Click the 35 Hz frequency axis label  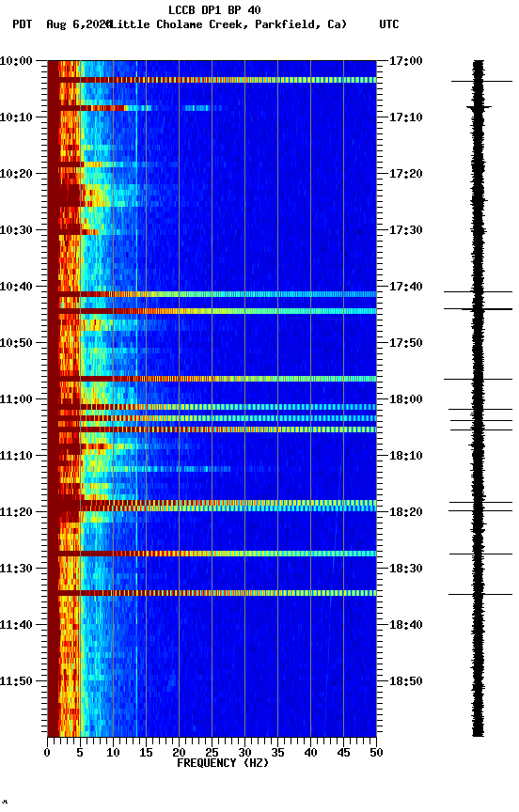(x=277, y=754)
